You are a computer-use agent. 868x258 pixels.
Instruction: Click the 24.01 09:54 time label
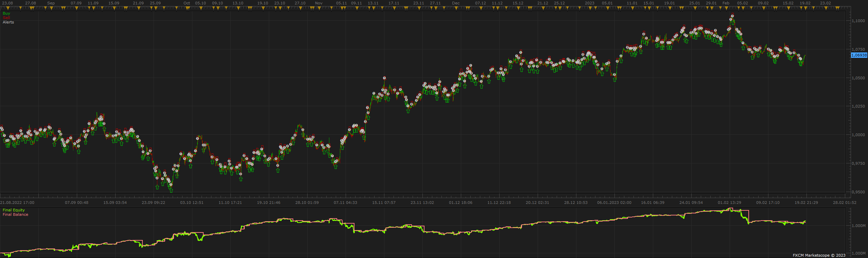point(691,203)
